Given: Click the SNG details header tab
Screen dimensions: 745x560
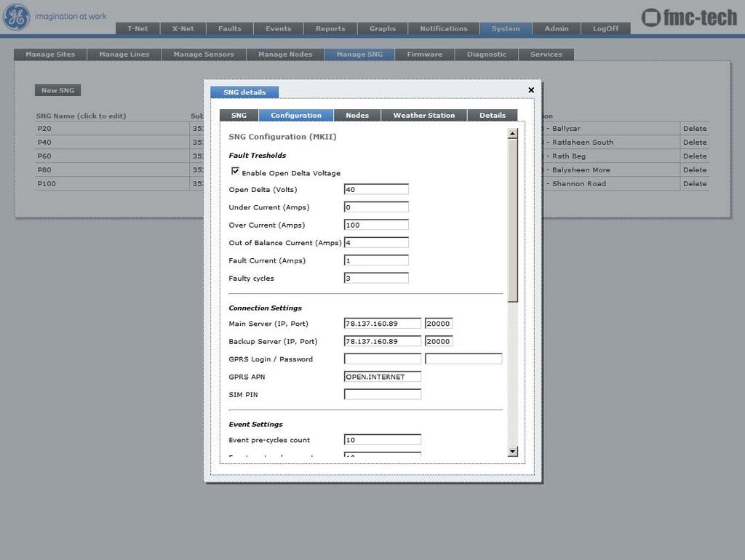Looking at the screenshot, I should (x=244, y=92).
